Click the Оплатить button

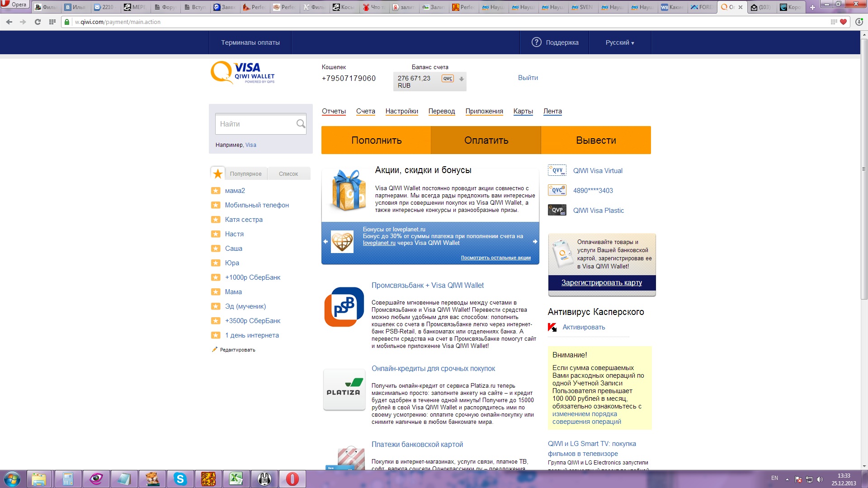point(486,140)
